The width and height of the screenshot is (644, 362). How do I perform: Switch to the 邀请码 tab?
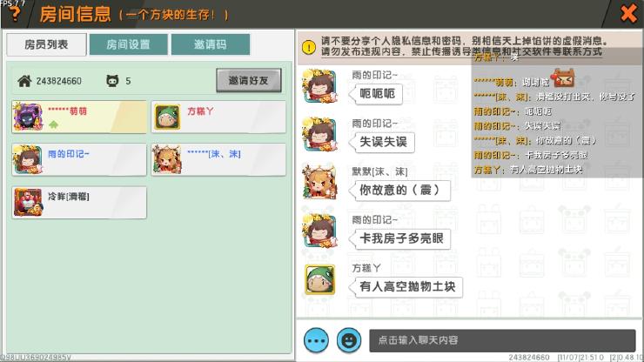pos(211,44)
